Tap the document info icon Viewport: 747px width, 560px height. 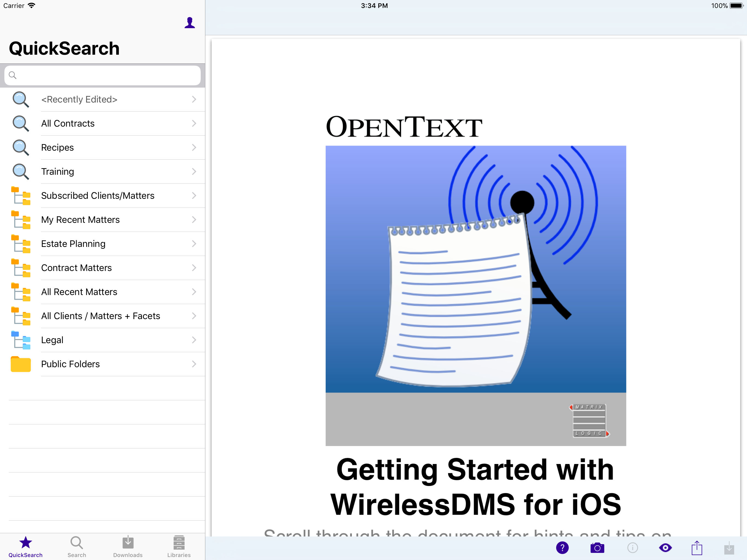coord(632,547)
